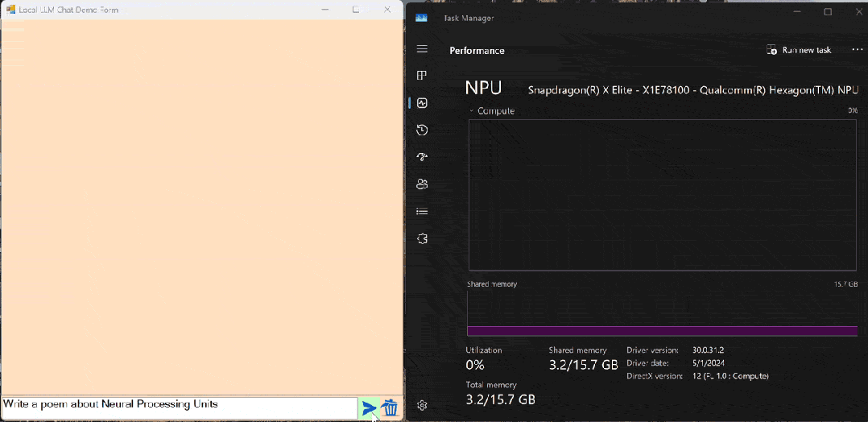868x422 pixels.
Task: Go to Startup apps via sidebar icon
Action: 421,157
